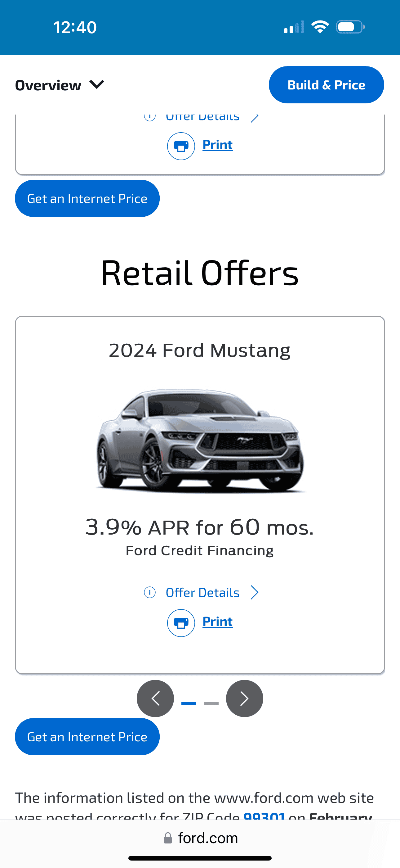
Task: Click the Print link under the Mustang offer
Action: [217, 622]
